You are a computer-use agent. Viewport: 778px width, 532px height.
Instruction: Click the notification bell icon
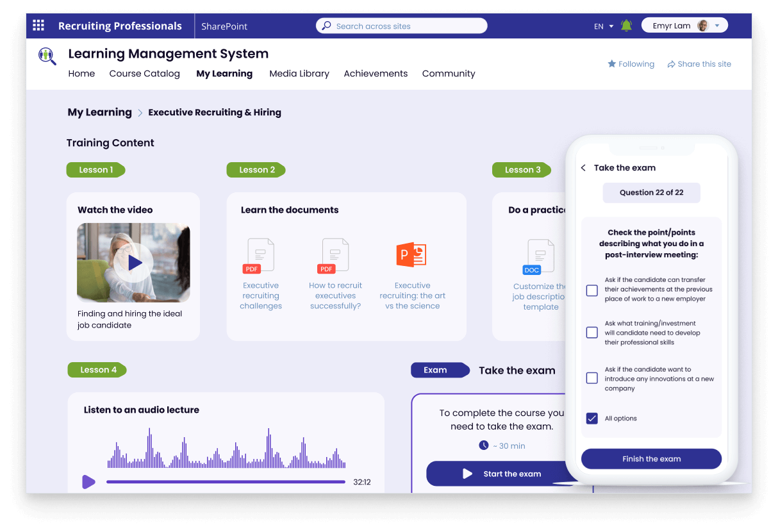626,26
